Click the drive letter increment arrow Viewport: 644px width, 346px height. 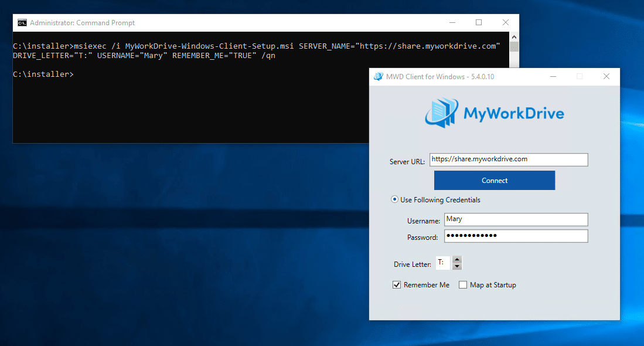tap(456, 260)
